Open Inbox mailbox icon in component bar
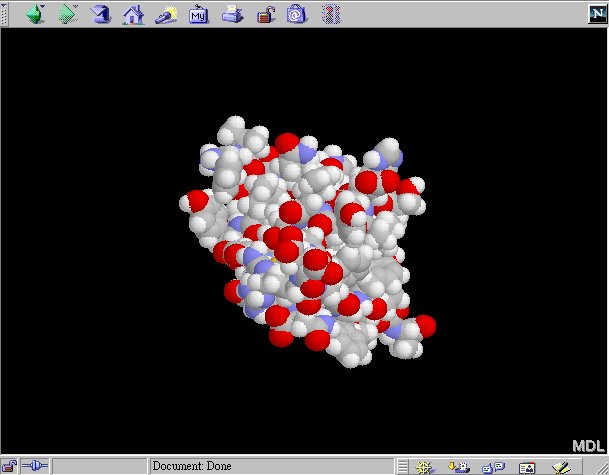This screenshot has width=609, height=475. (459, 466)
